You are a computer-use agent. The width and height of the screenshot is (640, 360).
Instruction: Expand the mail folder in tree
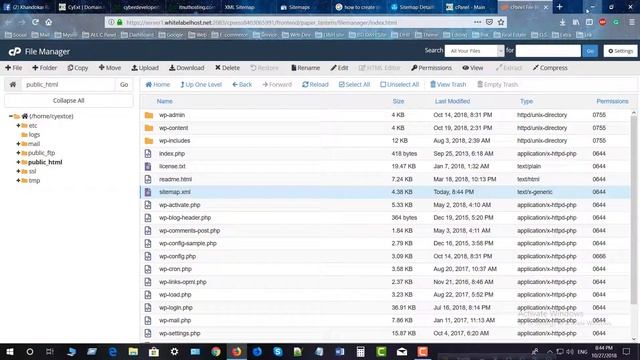coord(18,144)
